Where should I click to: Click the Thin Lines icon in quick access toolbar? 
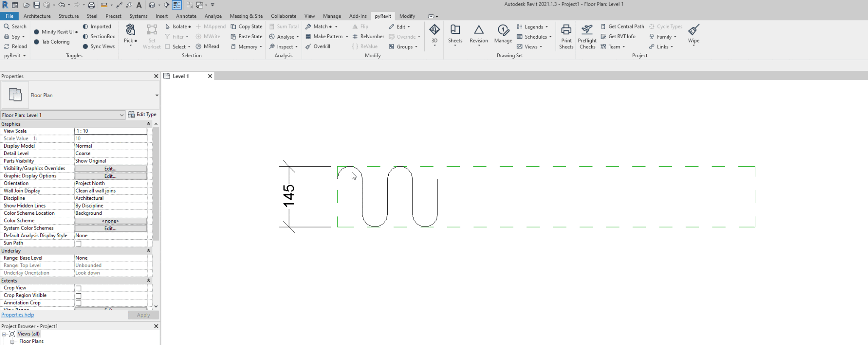(177, 5)
